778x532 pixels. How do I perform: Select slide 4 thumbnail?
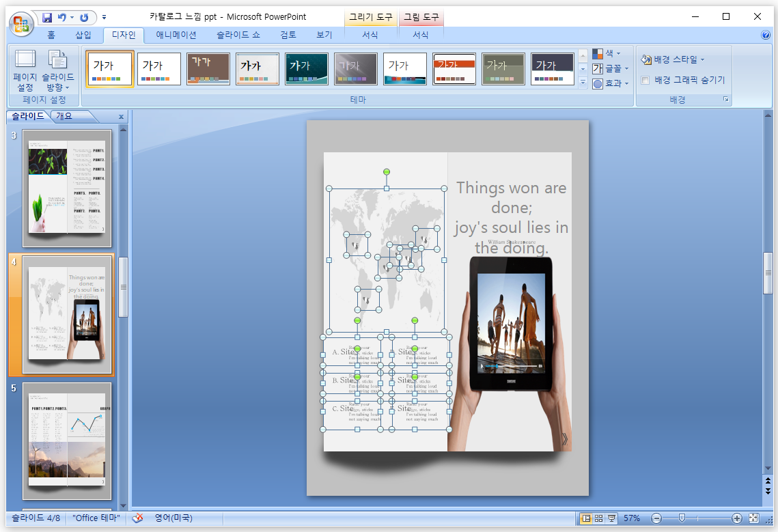67,315
